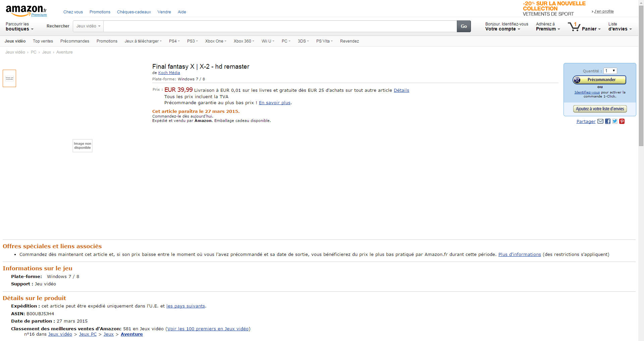Share via email envelope icon
The image size is (644, 341).
coord(600,121)
